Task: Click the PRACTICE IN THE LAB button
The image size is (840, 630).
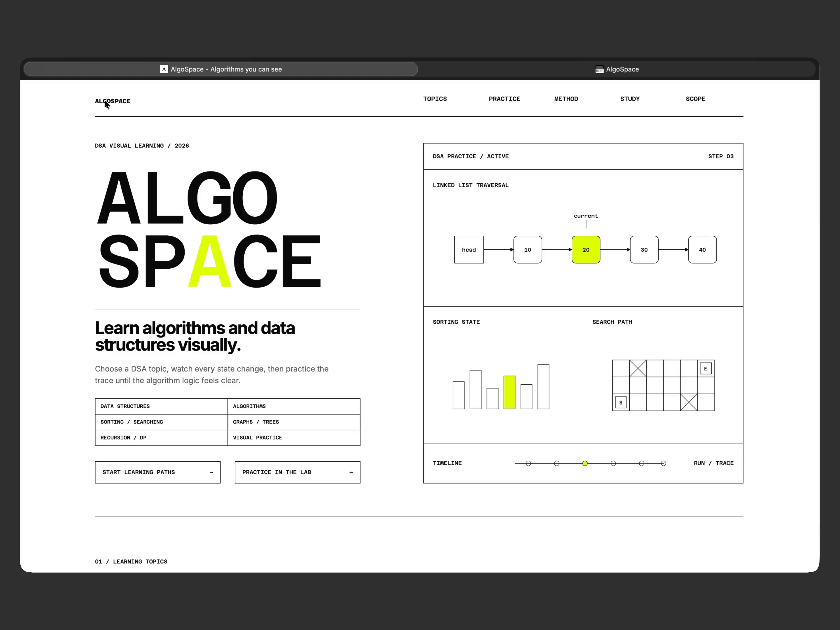Action: click(x=297, y=472)
